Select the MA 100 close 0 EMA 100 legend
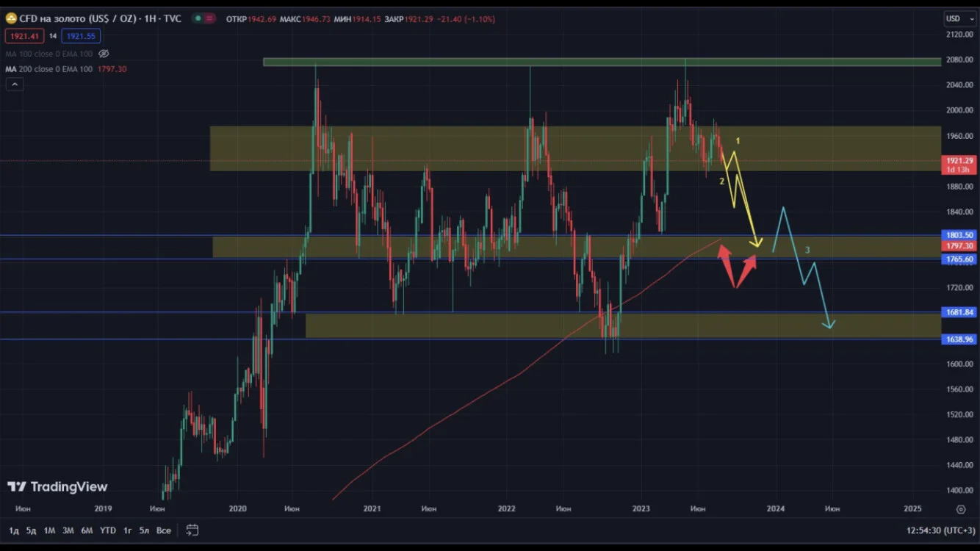Screen dimensions: 980x551 point(48,54)
